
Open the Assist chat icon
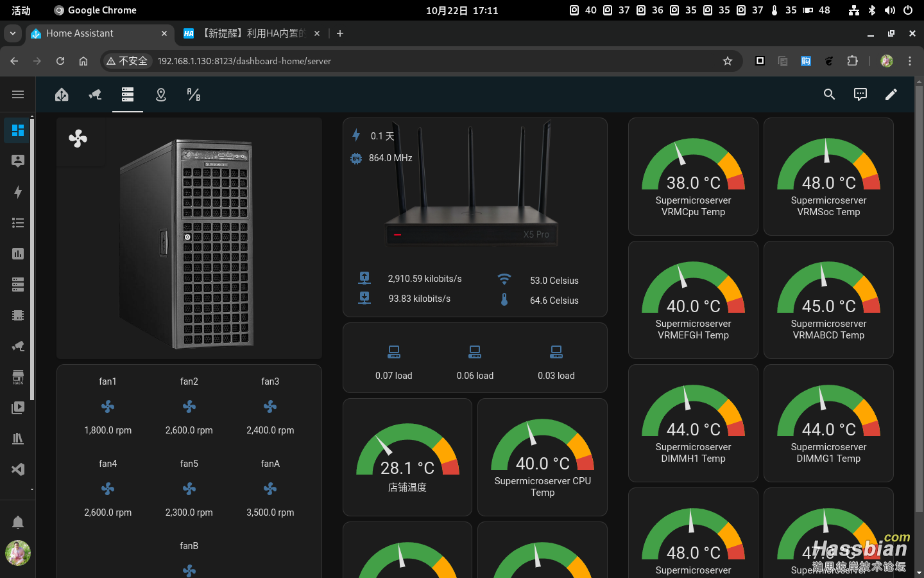pyautogui.click(x=860, y=94)
